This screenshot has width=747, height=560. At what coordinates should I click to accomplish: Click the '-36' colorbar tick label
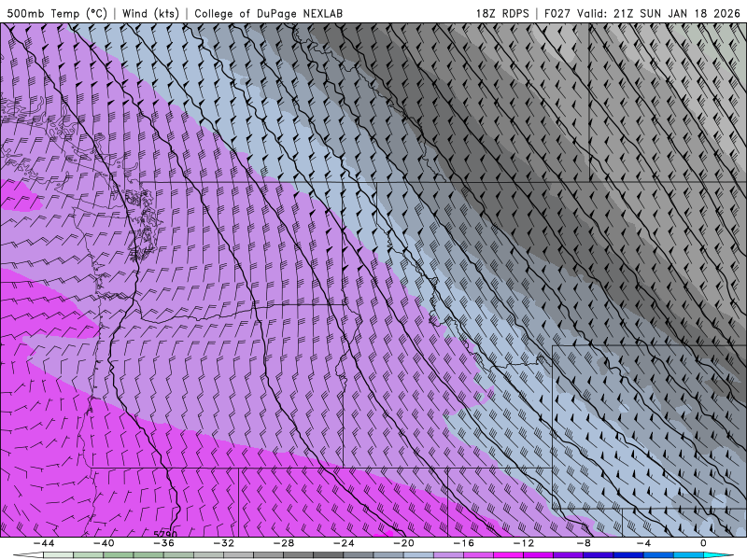[164, 543]
